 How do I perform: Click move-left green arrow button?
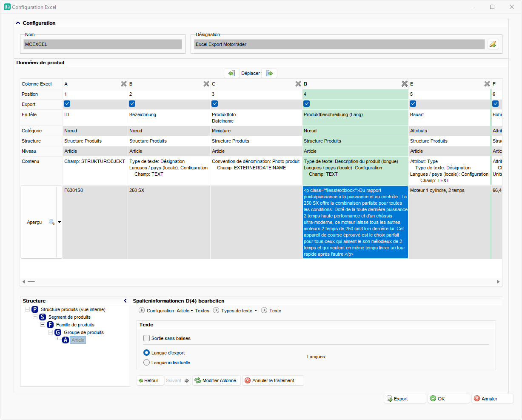231,73
